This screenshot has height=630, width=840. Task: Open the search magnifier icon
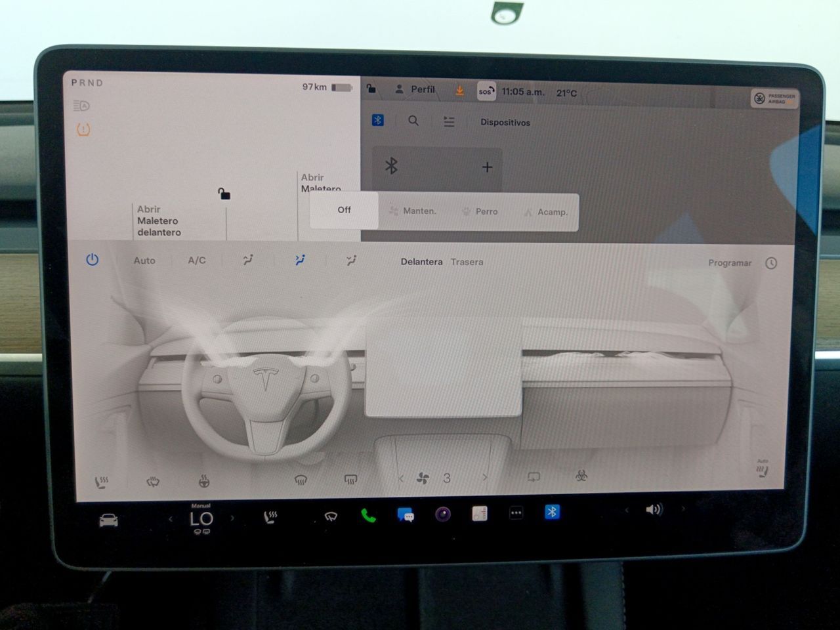(x=413, y=121)
